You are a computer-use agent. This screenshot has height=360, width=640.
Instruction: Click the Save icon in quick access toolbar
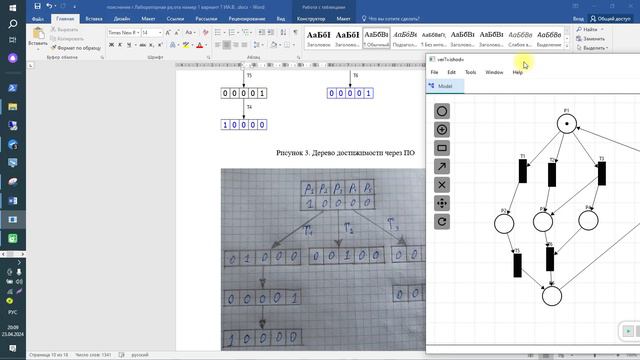click(38, 6)
